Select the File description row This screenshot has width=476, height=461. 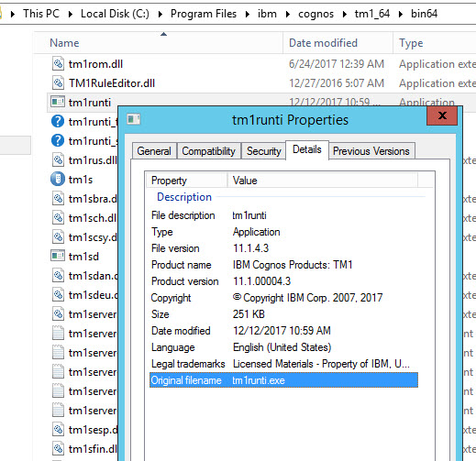pos(283,215)
